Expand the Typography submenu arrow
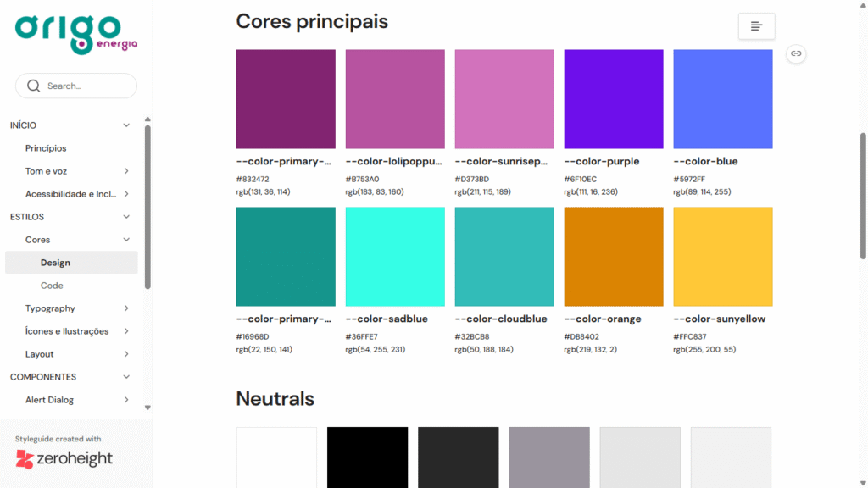The image size is (868, 488). [x=126, y=308]
